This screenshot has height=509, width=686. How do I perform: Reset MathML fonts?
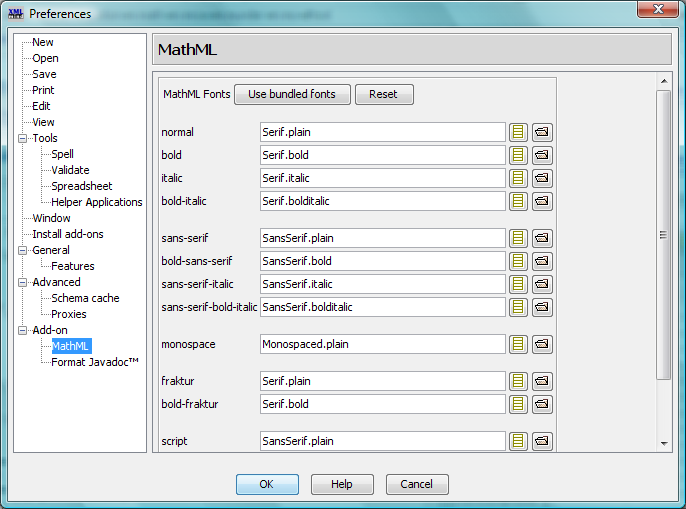pos(384,95)
